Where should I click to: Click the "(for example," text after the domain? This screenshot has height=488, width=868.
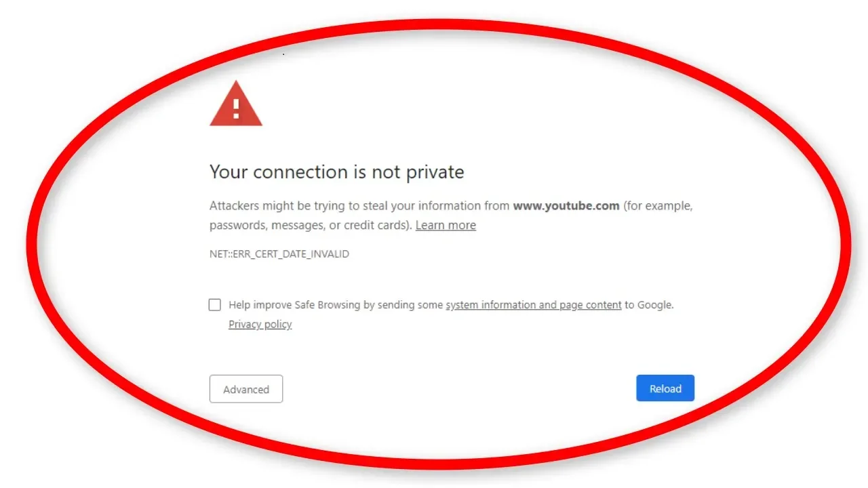click(x=658, y=205)
